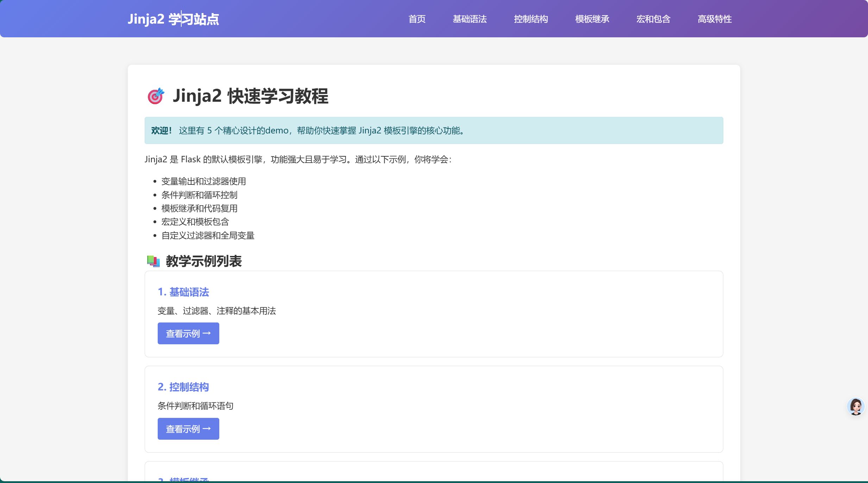
Task: Open the '2. 控制结构' heading link
Action: (x=183, y=387)
